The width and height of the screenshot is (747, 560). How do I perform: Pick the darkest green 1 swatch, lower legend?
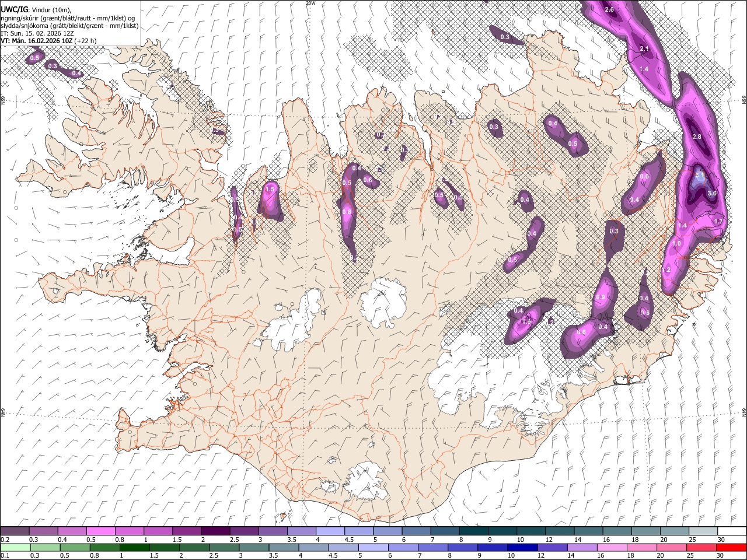pyautogui.click(x=134, y=547)
